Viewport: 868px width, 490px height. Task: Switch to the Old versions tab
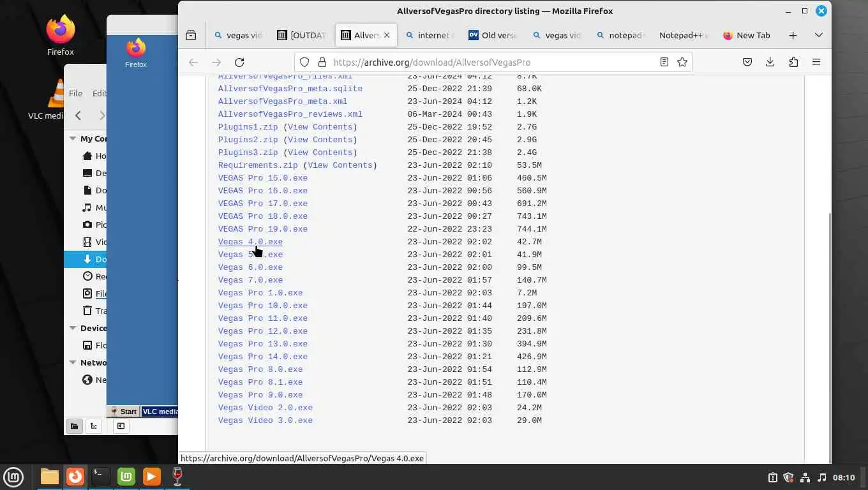click(493, 36)
